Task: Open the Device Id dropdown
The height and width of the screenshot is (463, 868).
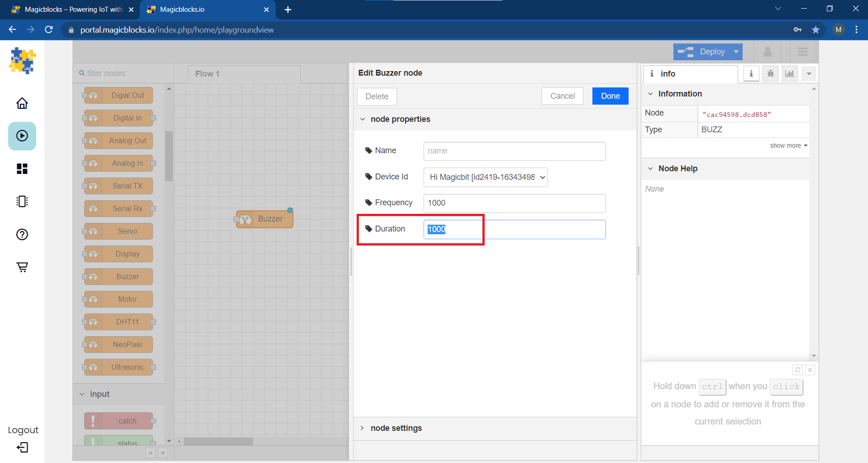Action: [485, 177]
